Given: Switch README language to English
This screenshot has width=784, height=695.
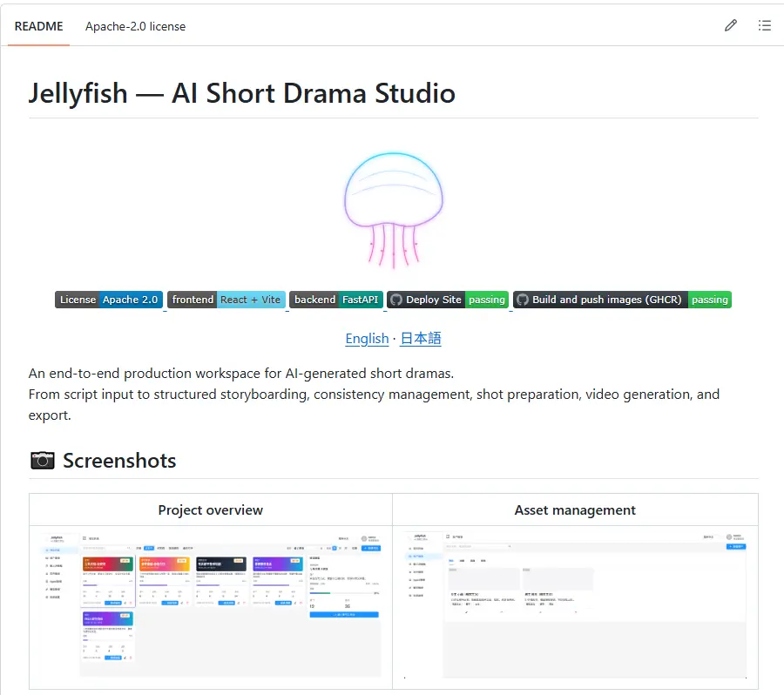Looking at the screenshot, I should [x=367, y=339].
